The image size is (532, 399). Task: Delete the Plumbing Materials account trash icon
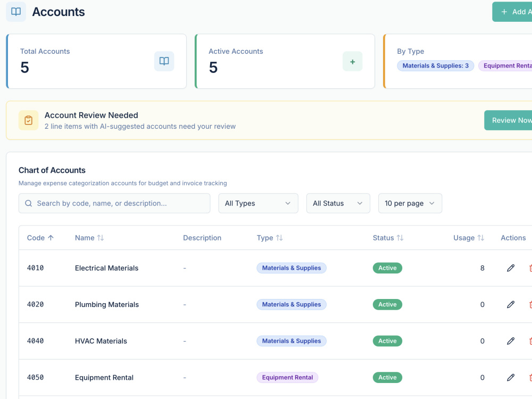tap(530, 304)
